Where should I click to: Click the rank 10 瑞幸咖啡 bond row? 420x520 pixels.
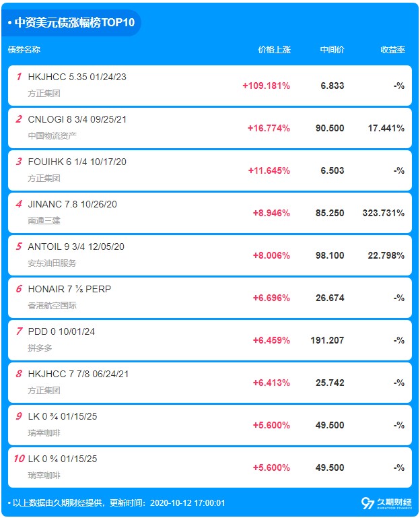210,467
